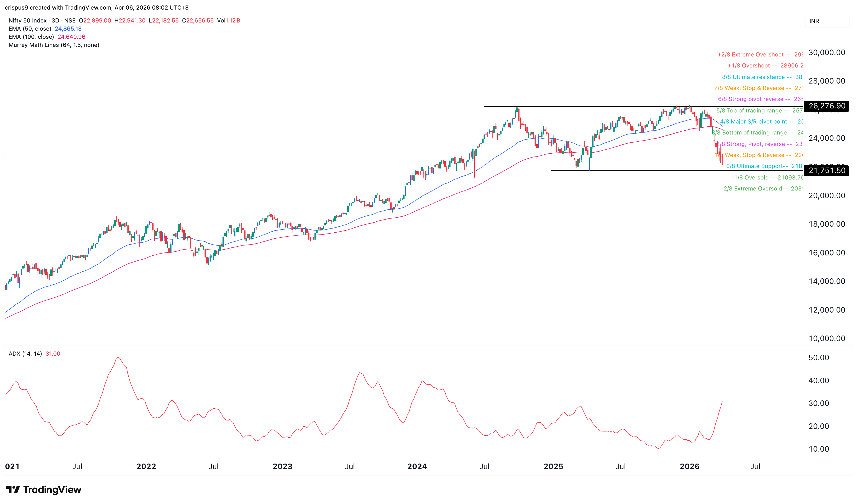Click the 50.00 mark on the ADX scale
The image size is (856, 504).
pyautogui.click(x=819, y=358)
